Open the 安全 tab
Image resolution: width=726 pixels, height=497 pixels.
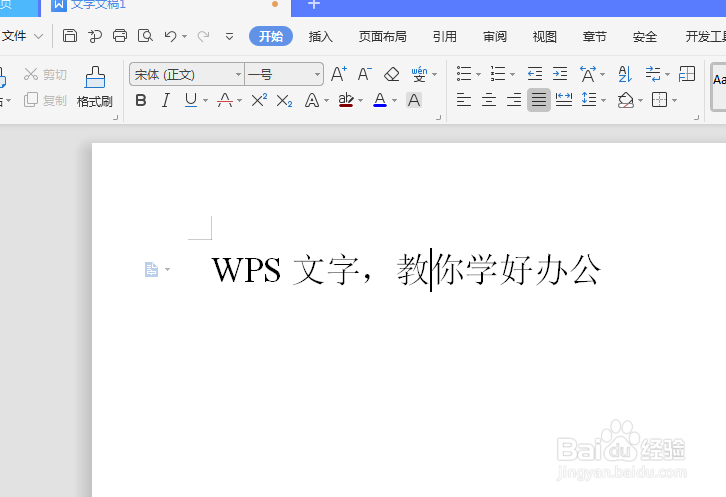point(645,36)
